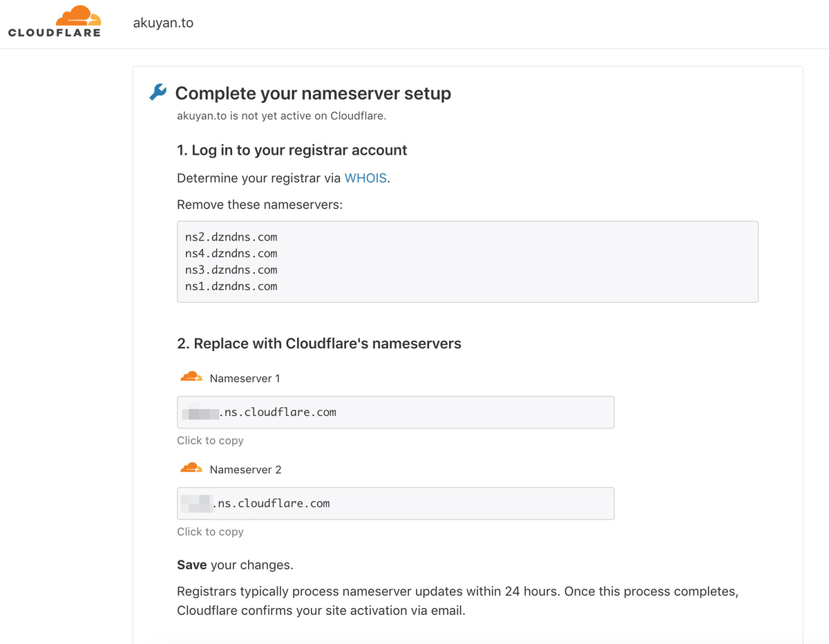The image size is (829, 644).
Task: Click the 'Click to copy' text under Nameserver 1
Action: point(210,441)
